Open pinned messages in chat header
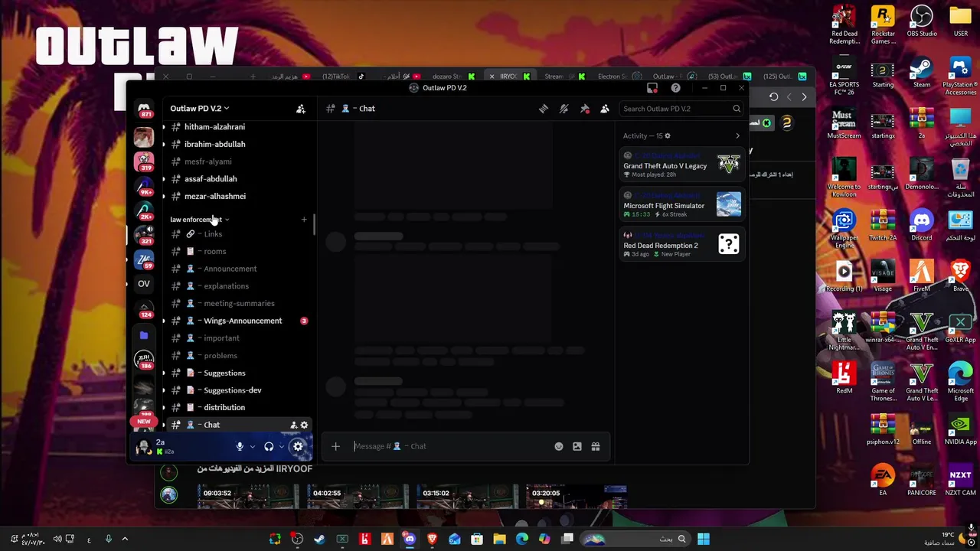 pos(585,109)
